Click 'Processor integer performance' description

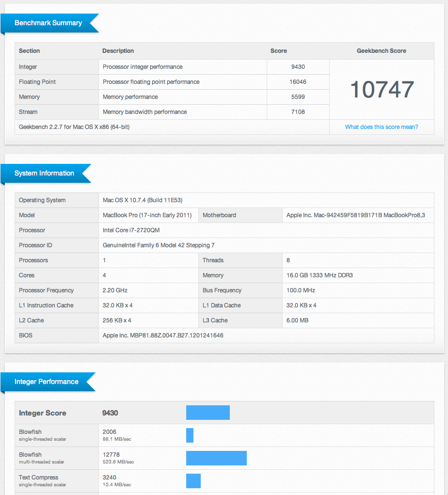[143, 67]
